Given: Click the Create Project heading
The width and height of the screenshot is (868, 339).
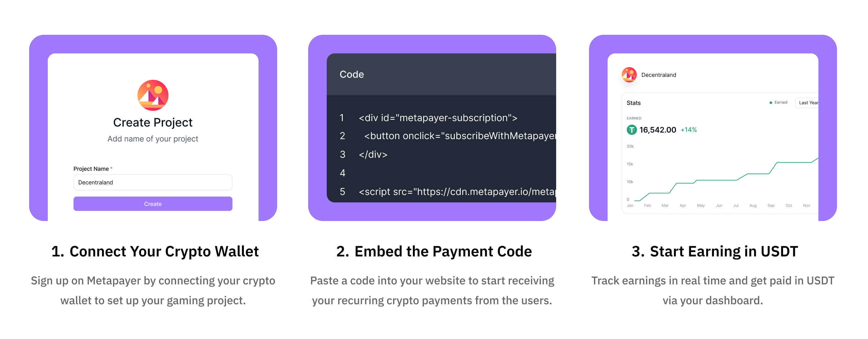Looking at the screenshot, I should (x=153, y=122).
